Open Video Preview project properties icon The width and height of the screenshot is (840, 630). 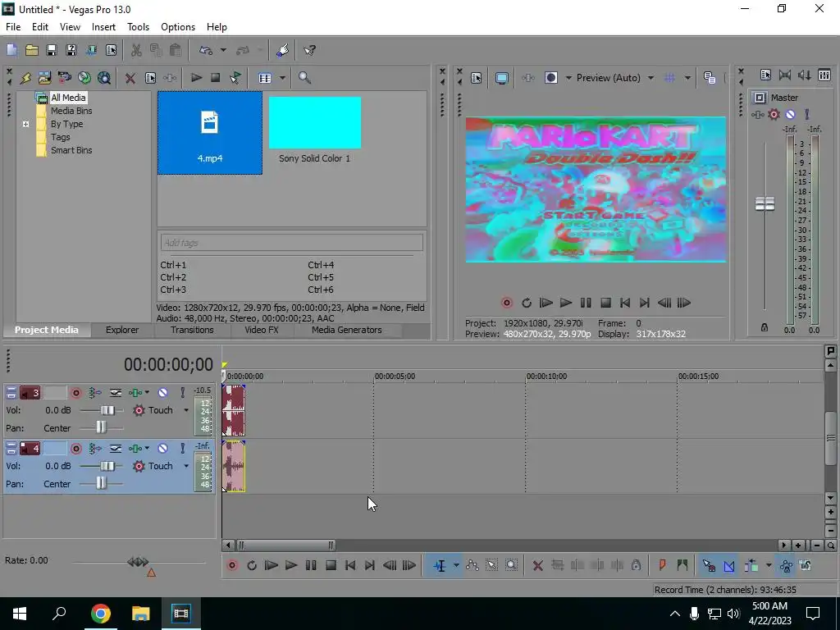click(477, 78)
